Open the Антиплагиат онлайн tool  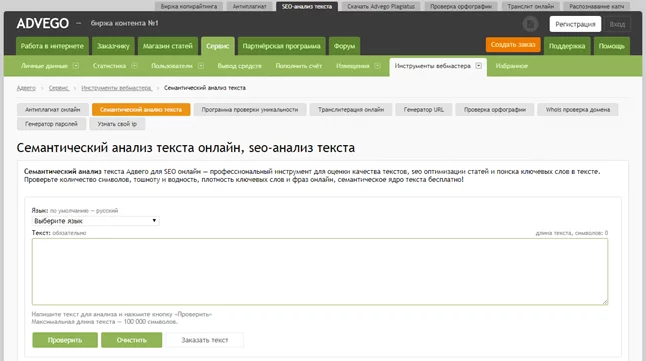[x=52, y=110]
